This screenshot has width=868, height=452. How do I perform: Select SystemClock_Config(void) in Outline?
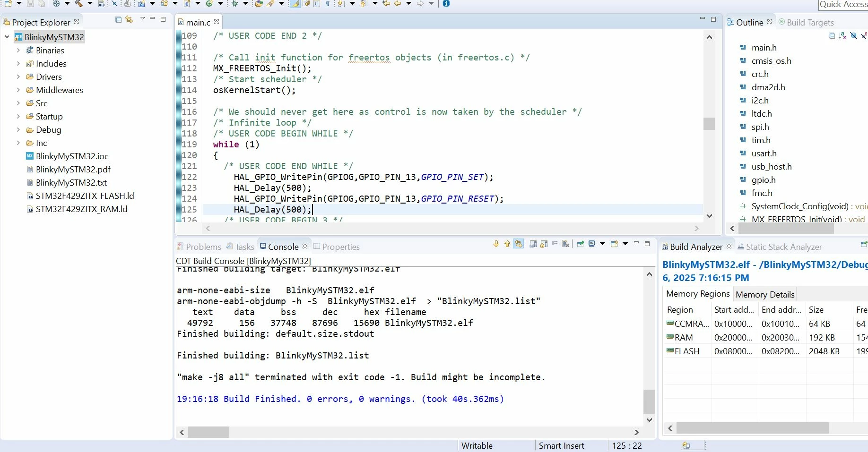(x=800, y=206)
